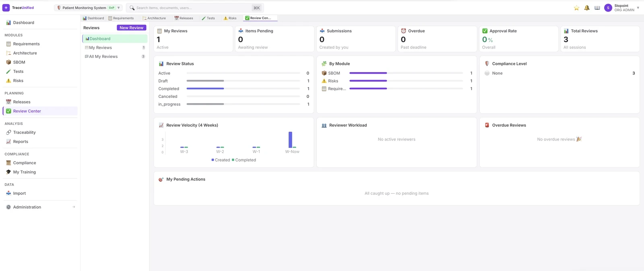This screenshot has height=271, width=644.
Task: Select Dashboard in Reviews panel
Action: coord(115,39)
